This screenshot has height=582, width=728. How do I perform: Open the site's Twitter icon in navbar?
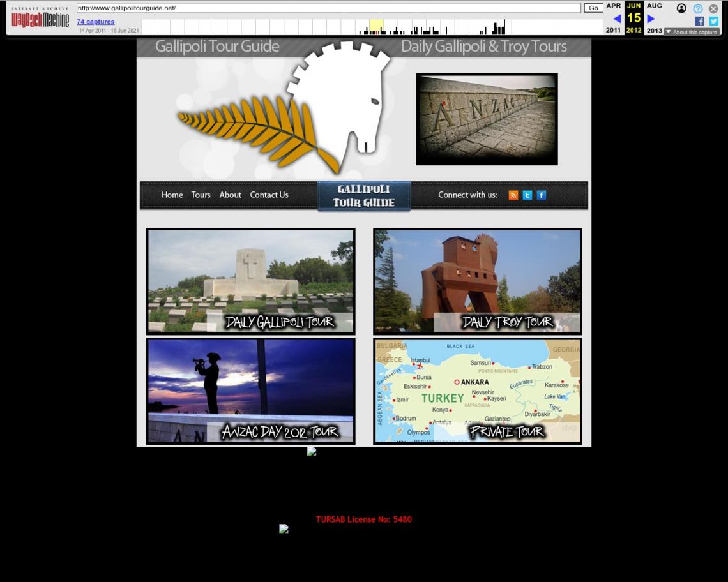[527, 195]
